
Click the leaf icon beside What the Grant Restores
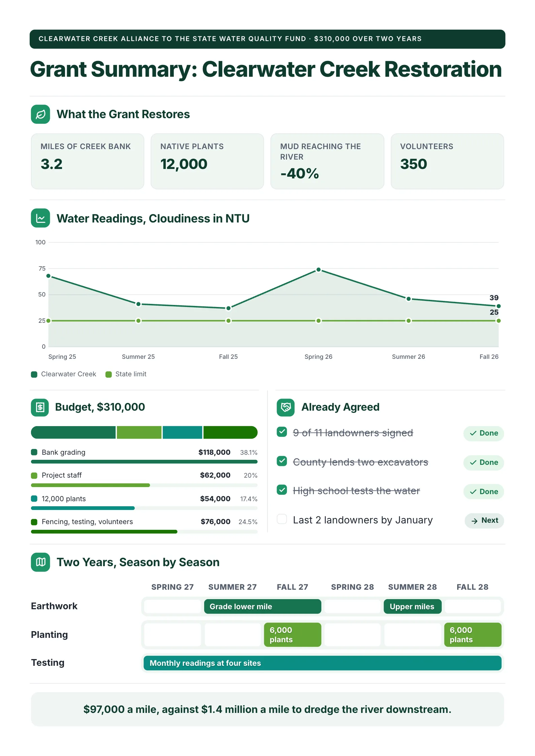[40, 114]
